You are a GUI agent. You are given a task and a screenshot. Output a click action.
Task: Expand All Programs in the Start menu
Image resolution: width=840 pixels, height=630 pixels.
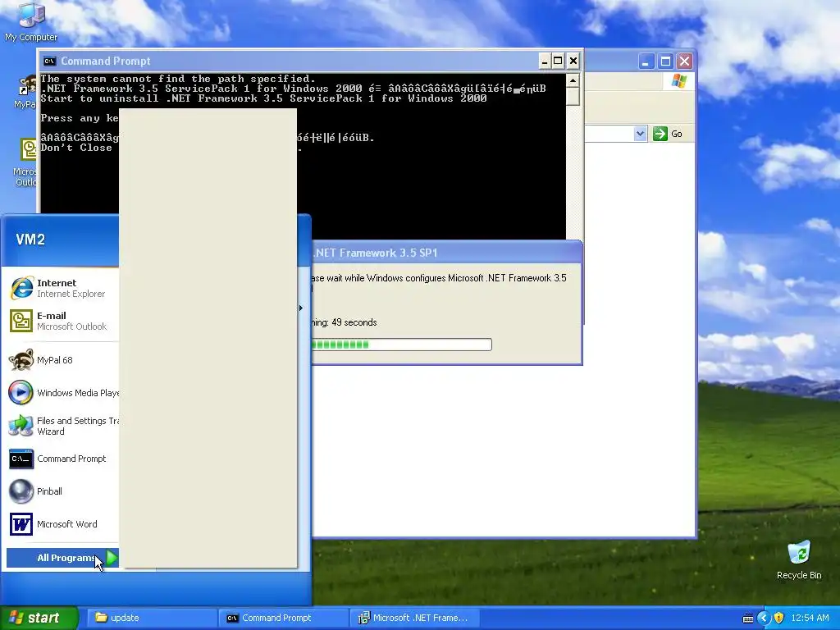(x=62, y=558)
